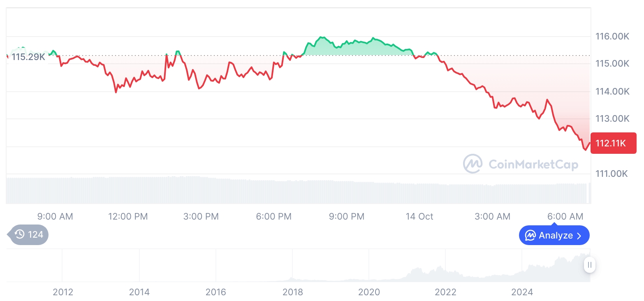This screenshot has height=301, width=644.
Task: Select 2024 label on the range navigator
Action: (522, 292)
